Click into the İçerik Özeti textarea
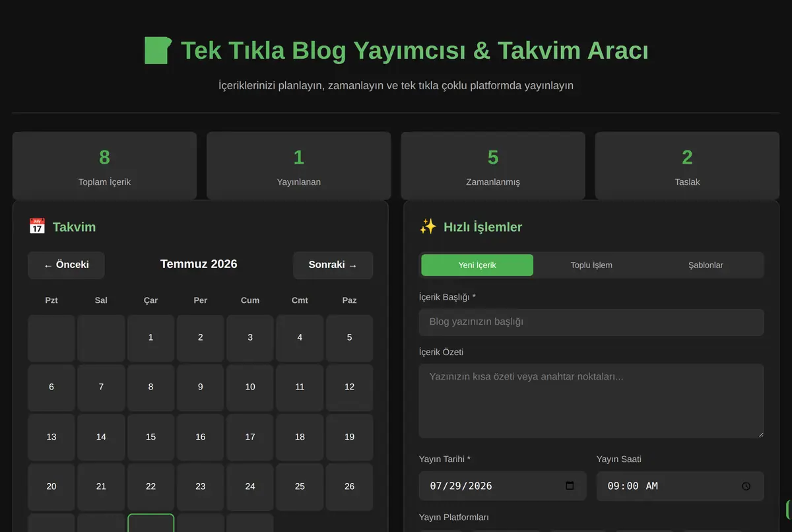The image size is (792, 532). (591, 401)
